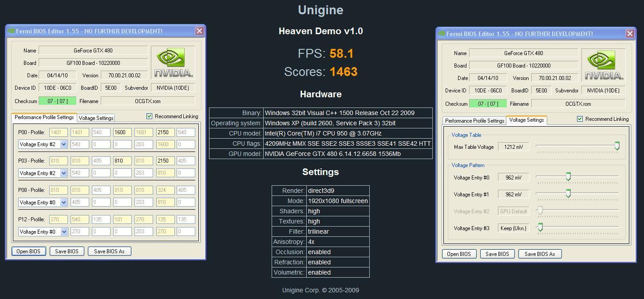
Task: Click the green Checksum field in the profile clocks window
Action: click(58, 101)
